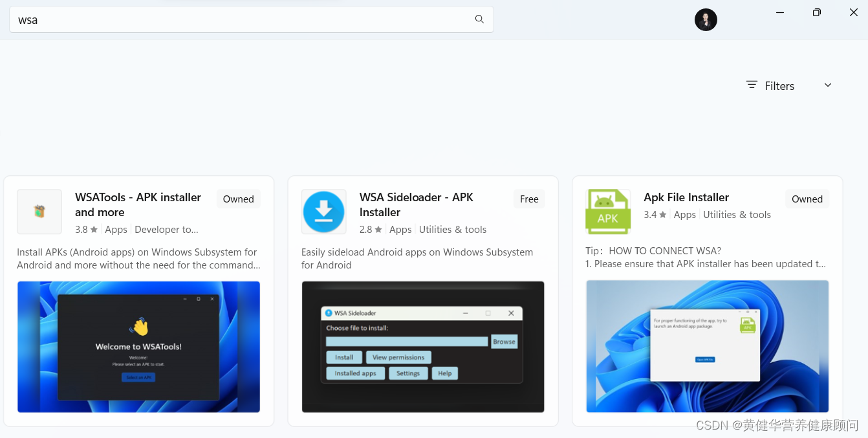Click the Apk File Installer APK icon
The image size is (868, 438).
[608, 212]
